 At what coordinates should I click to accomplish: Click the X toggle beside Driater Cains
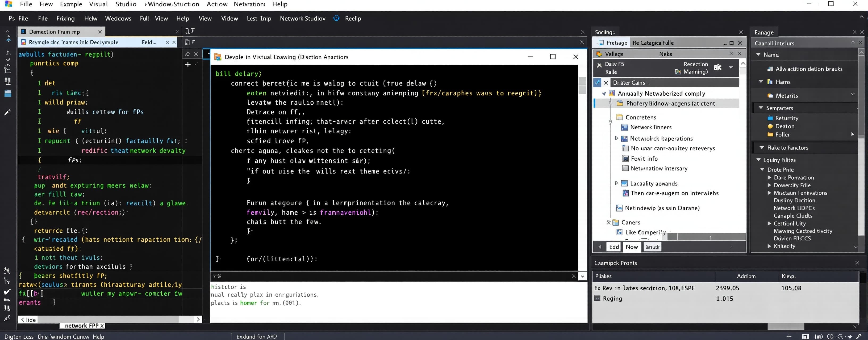click(x=606, y=82)
